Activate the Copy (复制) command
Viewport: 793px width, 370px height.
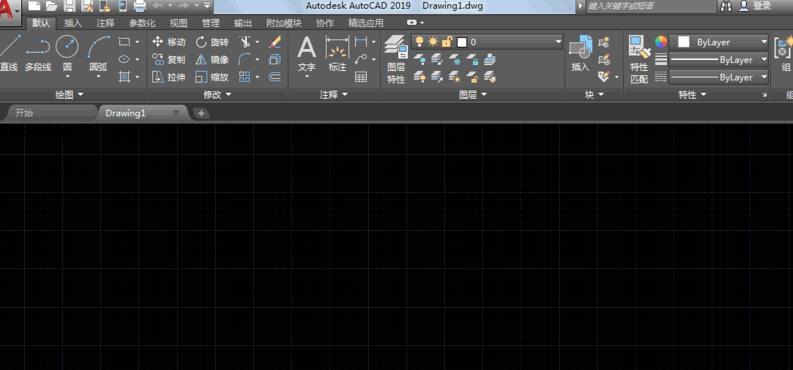[x=169, y=60]
